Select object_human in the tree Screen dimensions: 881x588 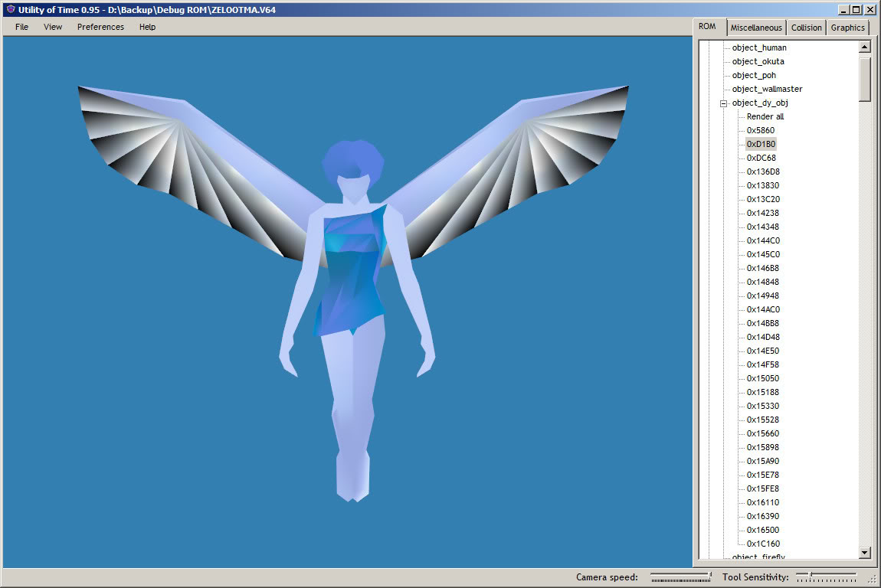pyautogui.click(x=759, y=47)
